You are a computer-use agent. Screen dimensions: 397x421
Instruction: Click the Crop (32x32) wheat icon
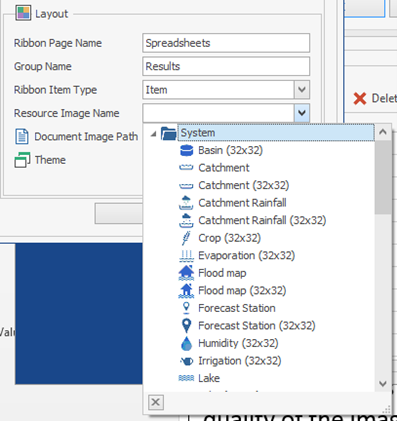(186, 238)
